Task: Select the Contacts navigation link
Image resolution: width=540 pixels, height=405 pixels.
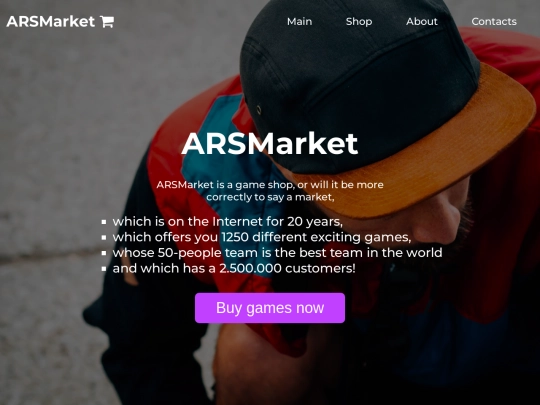Action: pos(494,21)
